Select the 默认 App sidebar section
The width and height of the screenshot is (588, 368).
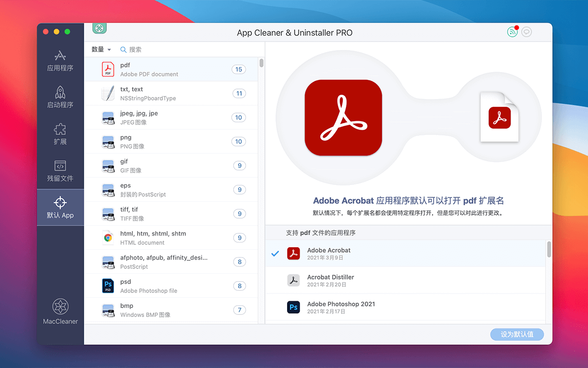tap(60, 208)
